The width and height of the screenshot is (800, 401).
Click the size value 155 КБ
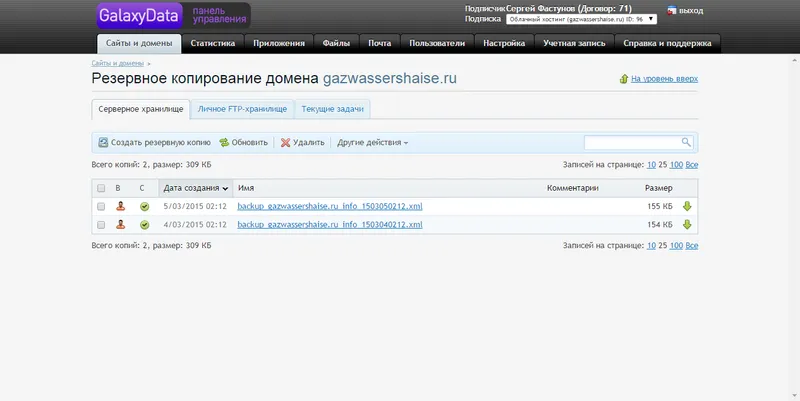(660, 206)
